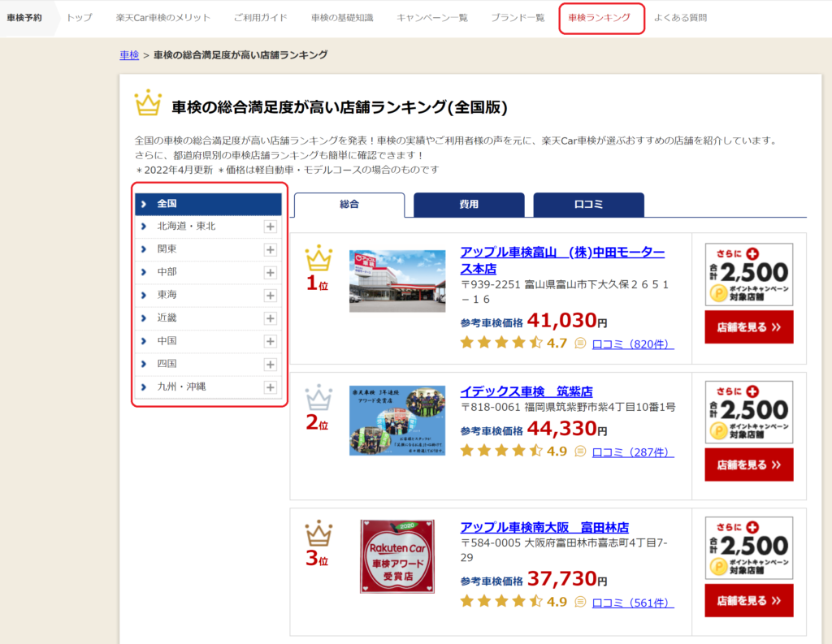This screenshot has height=644, width=832.
Task: Open the イデックス車検 筑紫店 link
Action: pos(526,391)
